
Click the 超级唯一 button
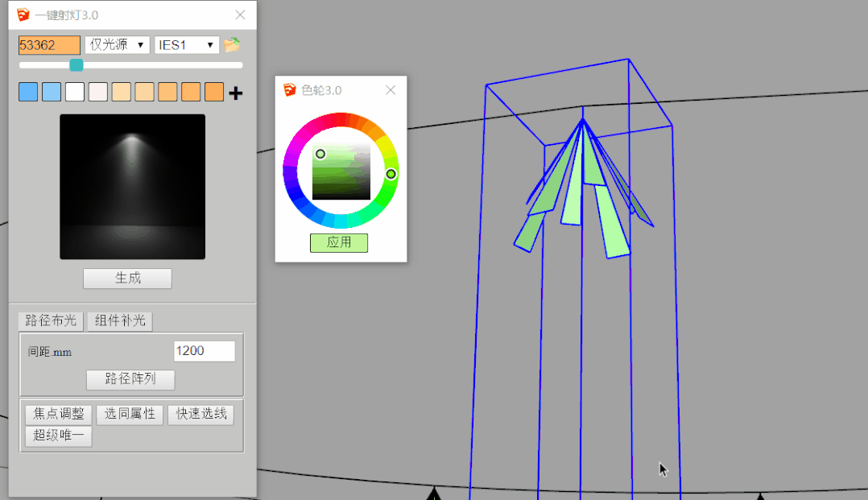pos(58,436)
